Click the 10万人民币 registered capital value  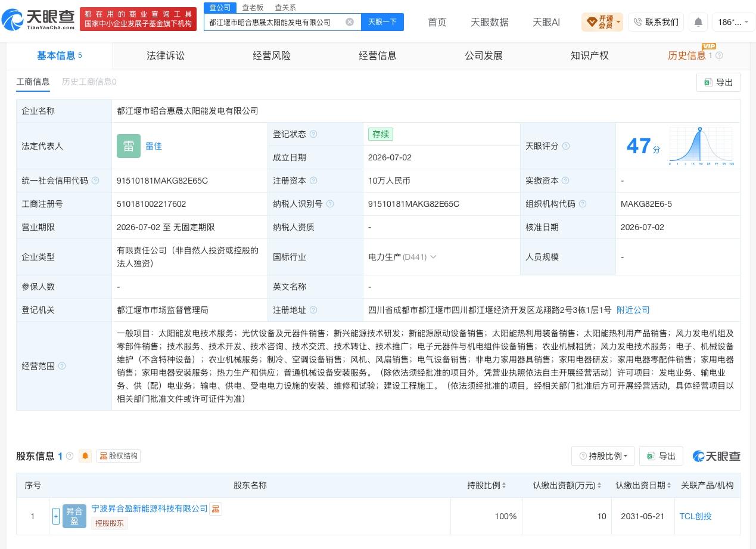click(389, 181)
